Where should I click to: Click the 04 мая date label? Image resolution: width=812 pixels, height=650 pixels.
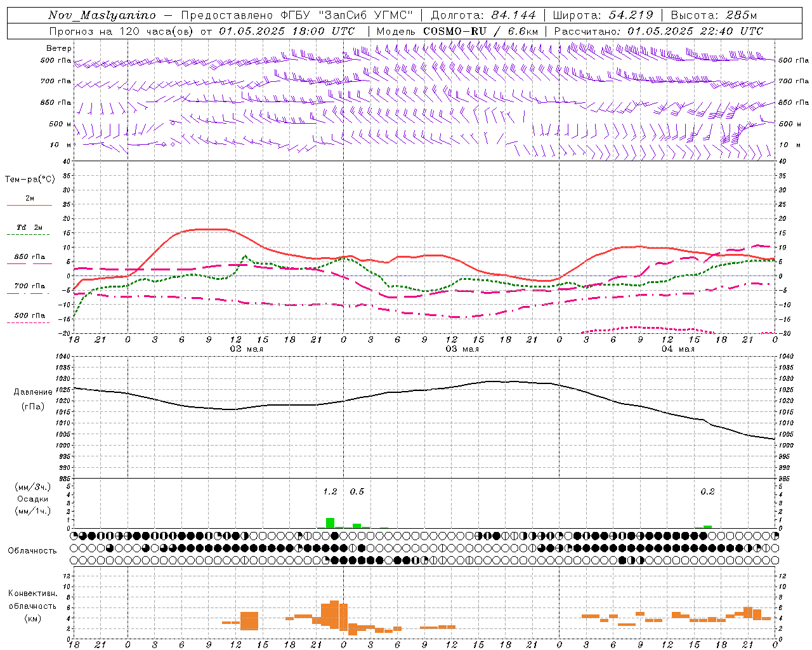[678, 349]
